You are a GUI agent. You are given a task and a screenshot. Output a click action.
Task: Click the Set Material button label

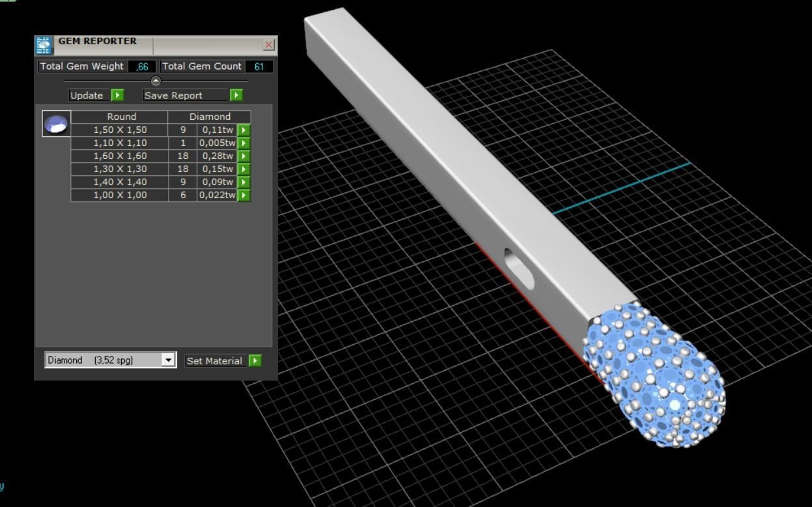(214, 360)
